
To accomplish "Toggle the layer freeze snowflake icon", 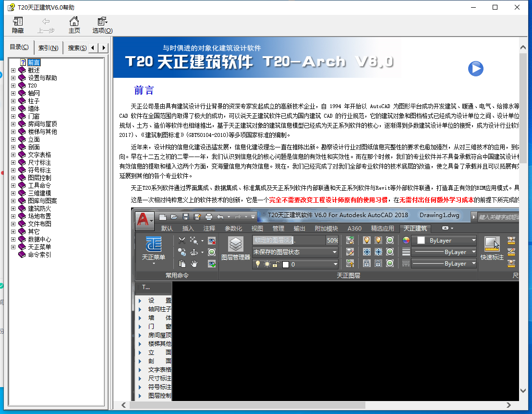I will (366, 251).
